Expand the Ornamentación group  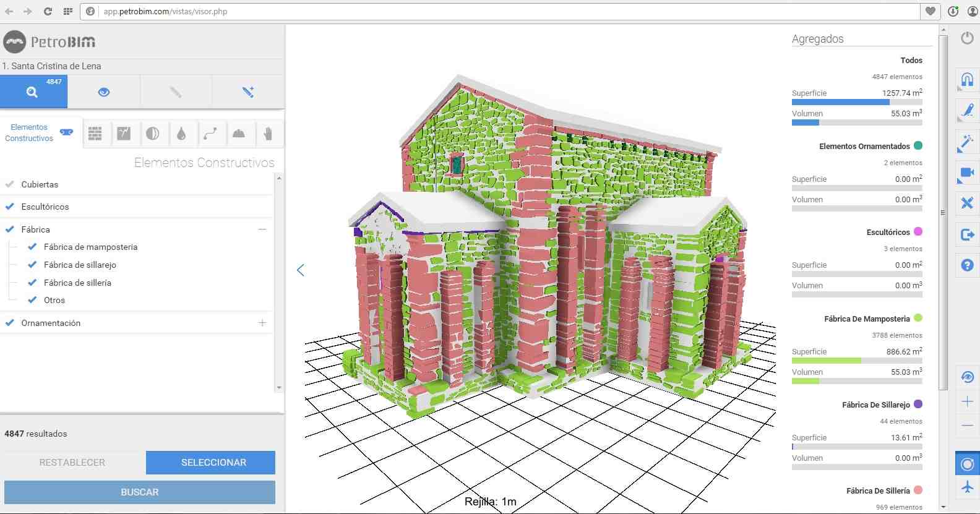pyautogui.click(x=262, y=323)
